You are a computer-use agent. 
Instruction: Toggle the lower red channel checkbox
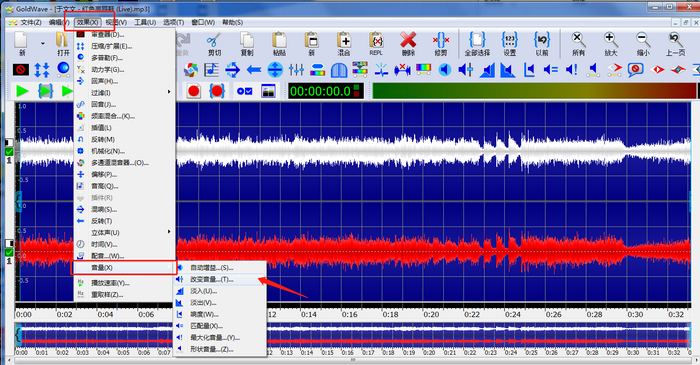pyautogui.click(x=9, y=253)
